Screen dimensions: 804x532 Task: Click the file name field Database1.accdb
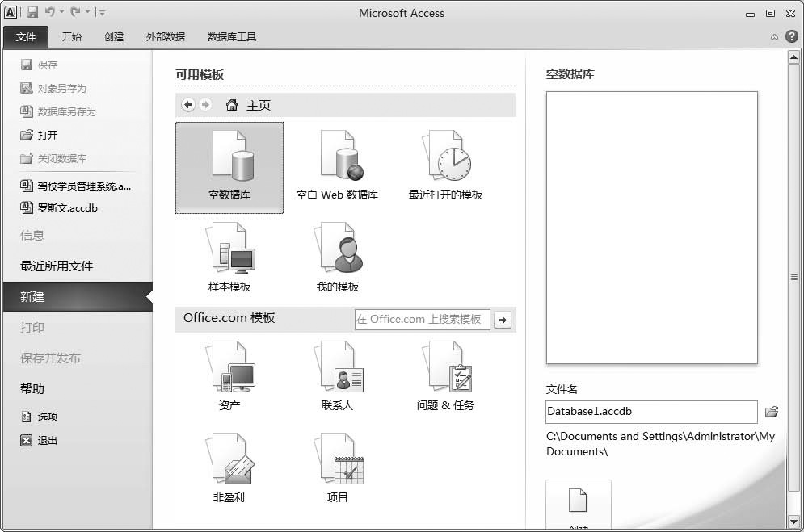tap(651, 412)
